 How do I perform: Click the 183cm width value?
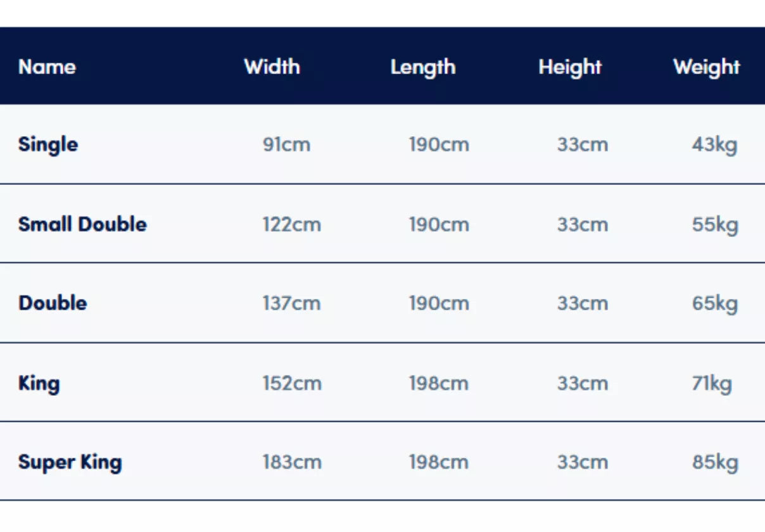(291, 462)
